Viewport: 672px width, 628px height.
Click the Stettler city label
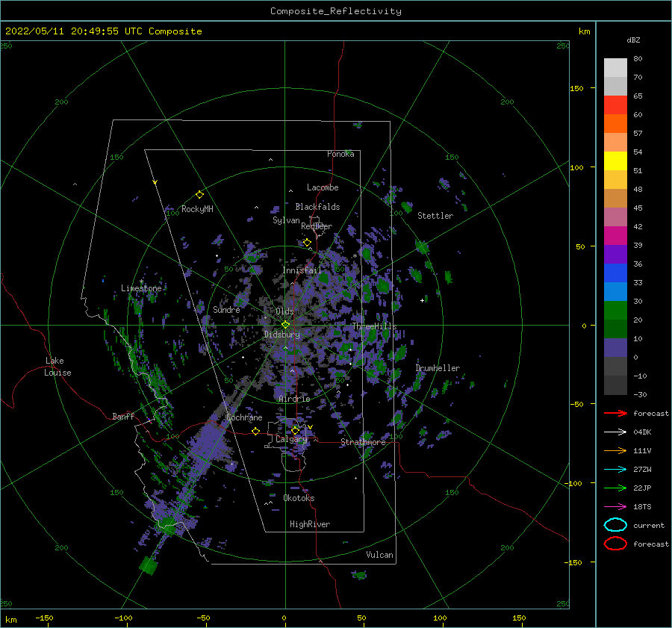click(435, 216)
